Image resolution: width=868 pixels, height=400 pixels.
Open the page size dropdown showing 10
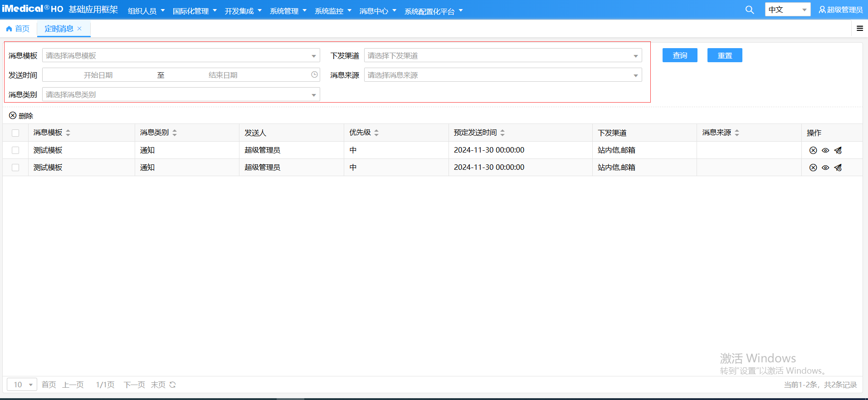pyautogui.click(x=22, y=385)
